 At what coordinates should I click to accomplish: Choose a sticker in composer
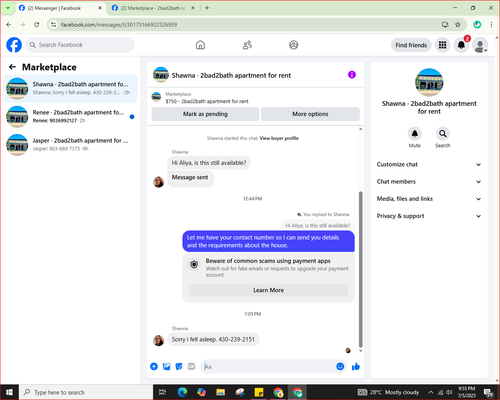click(179, 367)
